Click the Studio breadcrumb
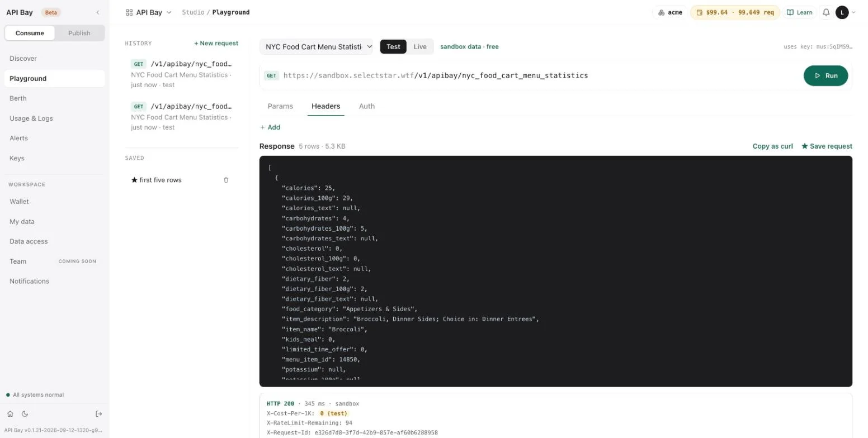Screen dimensions: 868x438 click(193, 12)
